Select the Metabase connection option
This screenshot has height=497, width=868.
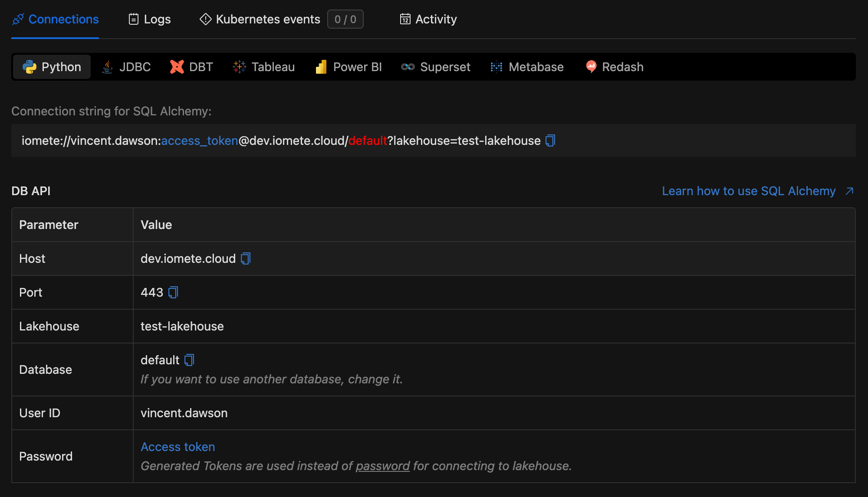[527, 67]
